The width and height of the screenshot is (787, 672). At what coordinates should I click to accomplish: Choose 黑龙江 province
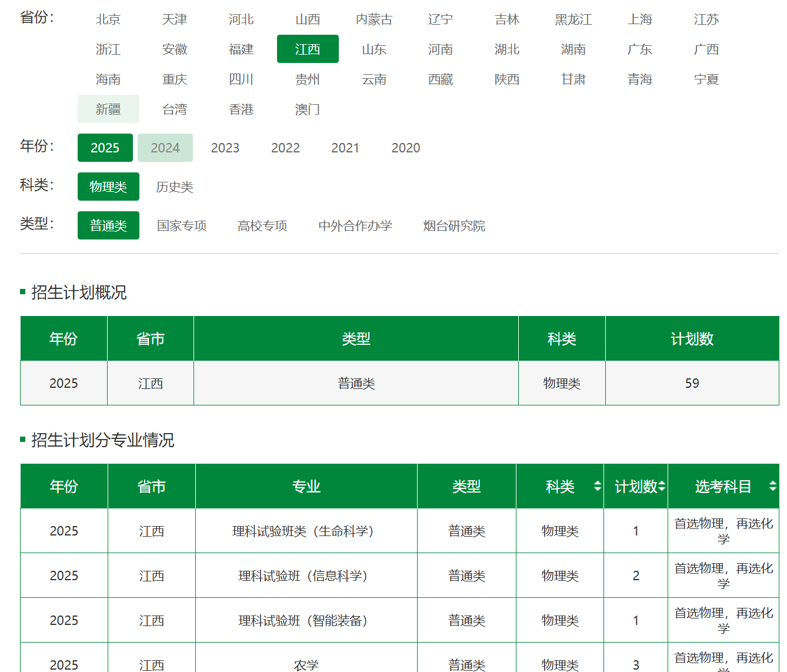pos(573,19)
